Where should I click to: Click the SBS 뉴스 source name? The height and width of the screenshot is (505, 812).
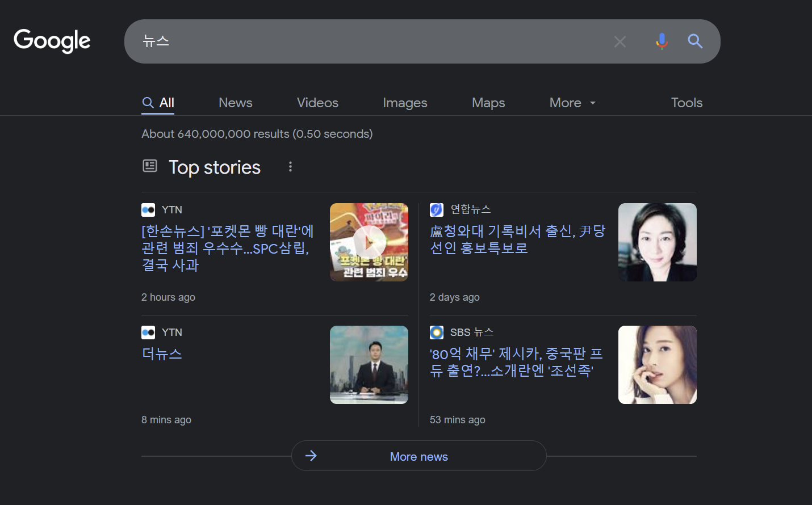(x=472, y=332)
